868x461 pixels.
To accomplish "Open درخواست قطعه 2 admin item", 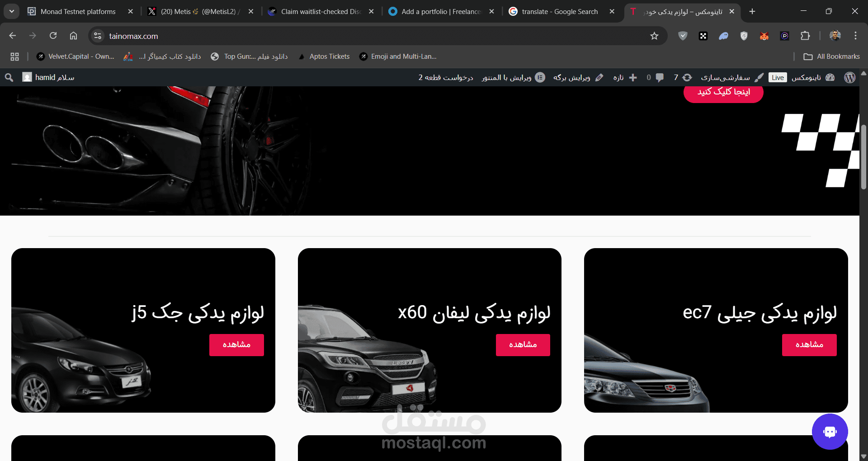I will tap(446, 77).
